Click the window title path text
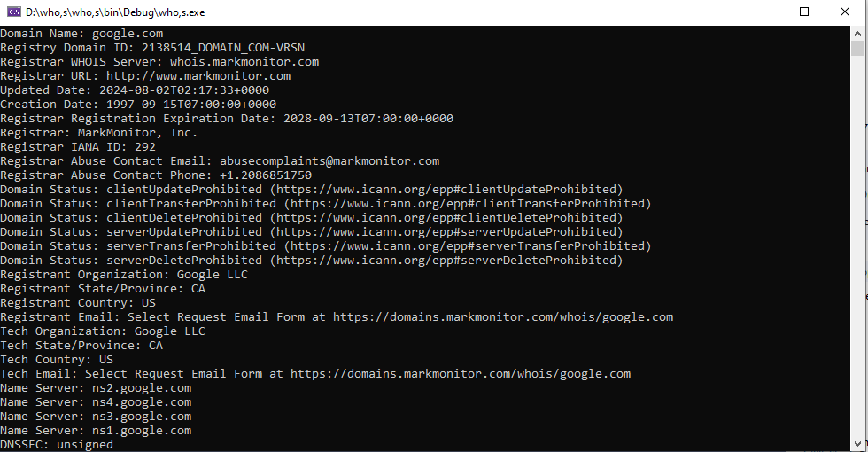Image resolution: width=868 pixels, height=452 pixels. tap(115, 12)
